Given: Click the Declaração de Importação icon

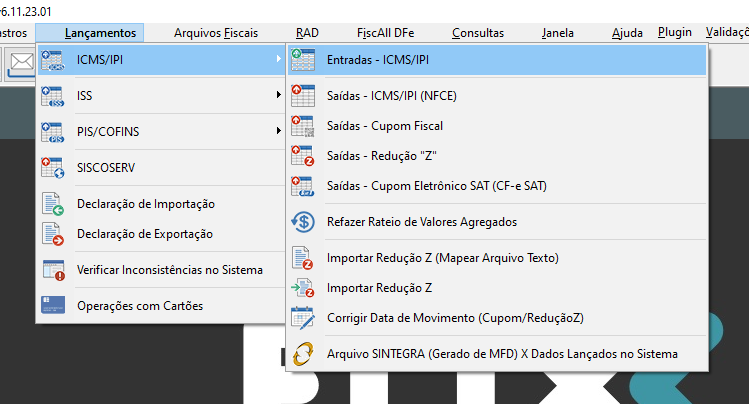Looking at the screenshot, I should [53, 204].
